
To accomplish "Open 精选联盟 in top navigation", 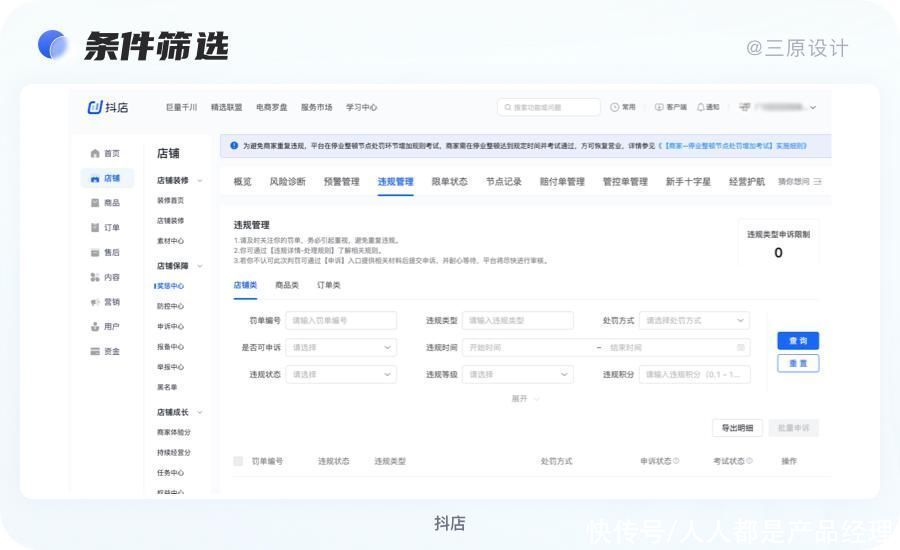I will (x=226, y=107).
